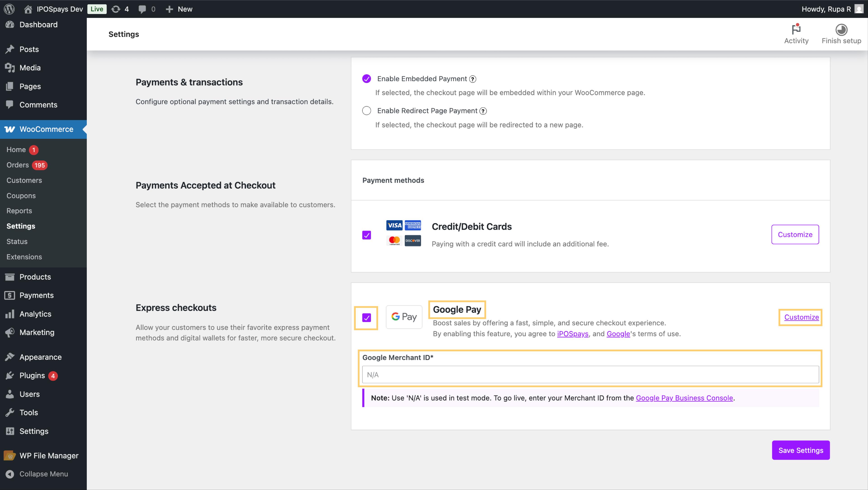Go to Orders under WooCommerce
This screenshot has height=490, width=868.
18,165
